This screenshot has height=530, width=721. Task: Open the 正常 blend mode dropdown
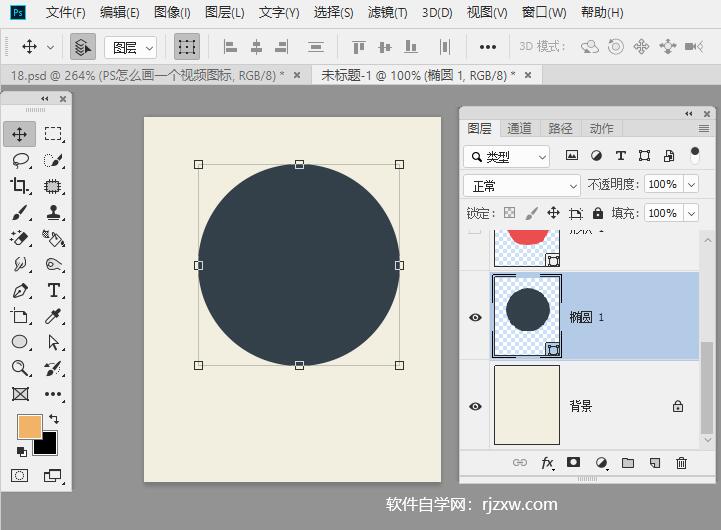tap(522, 186)
